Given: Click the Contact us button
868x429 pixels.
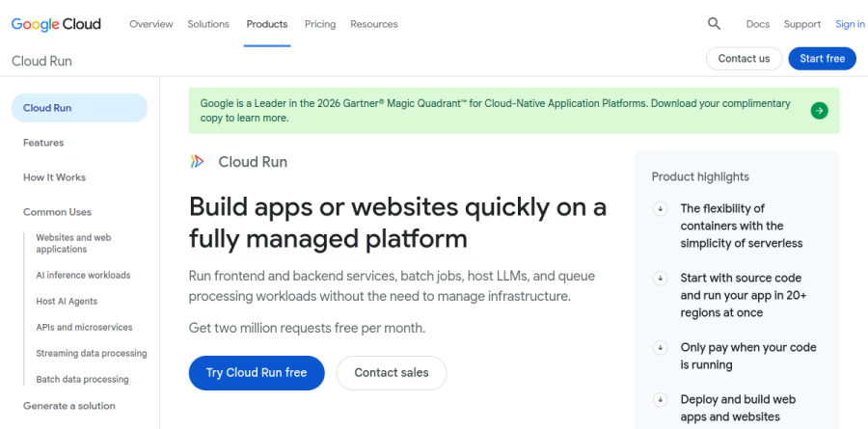Looking at the screenshot, I should click(744, 59).
